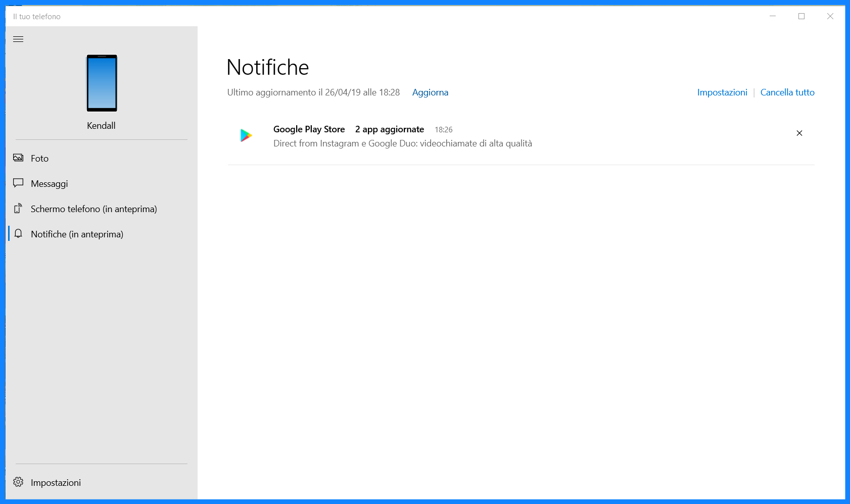Open Impostazioni link near Cancella tutto
This screenshot has height=504, width=850.
tap(722, 92)
